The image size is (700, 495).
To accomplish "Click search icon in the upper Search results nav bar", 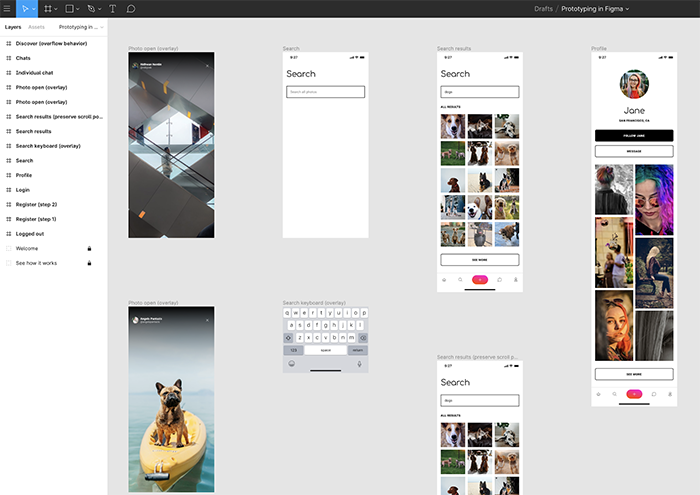I will (460, 280).
